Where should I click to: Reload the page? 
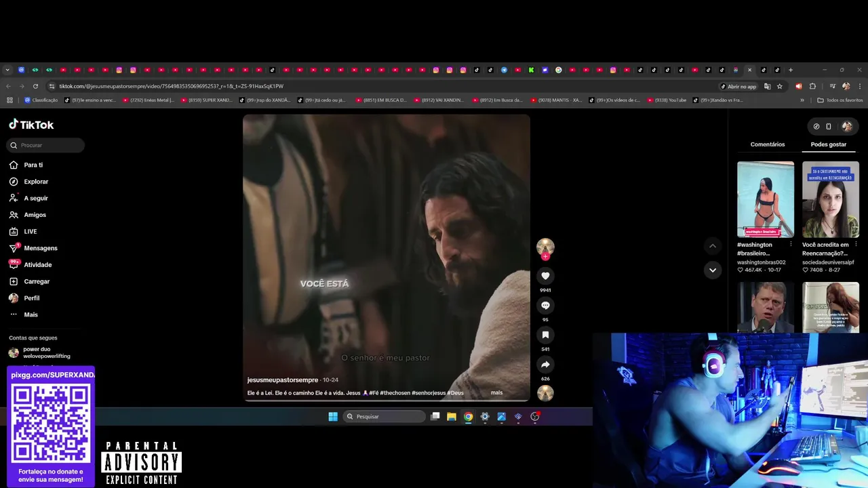tap(35, 86)
